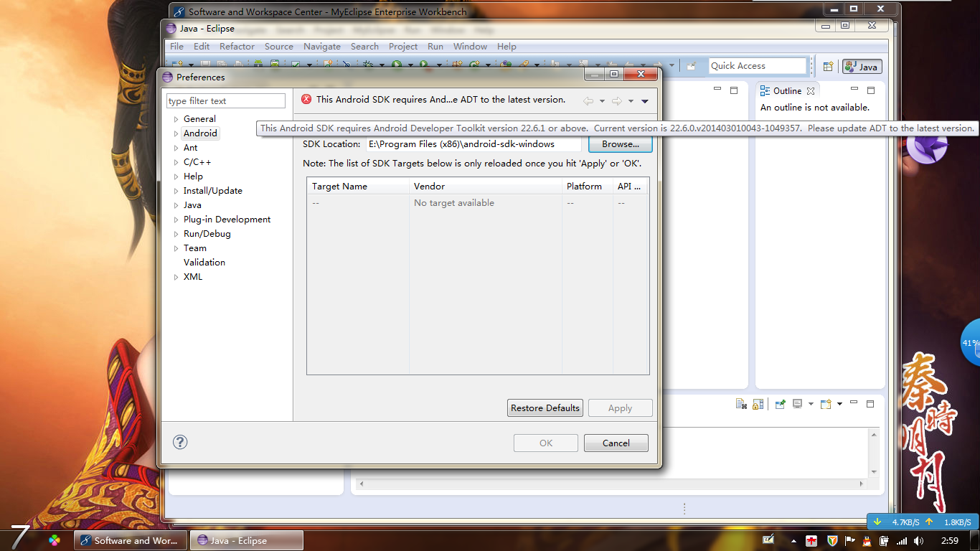Open the Action Center flag tray icon
Image resolution: width=980 pixels, height=551 pixels.
pyautogui.click(x=849, y=541)
